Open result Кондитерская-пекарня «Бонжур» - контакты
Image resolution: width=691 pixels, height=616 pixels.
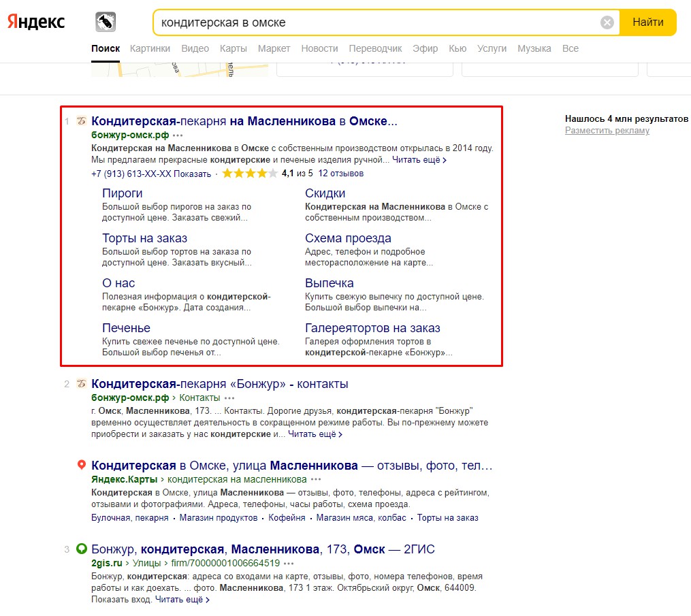click(x=219, y=384)
